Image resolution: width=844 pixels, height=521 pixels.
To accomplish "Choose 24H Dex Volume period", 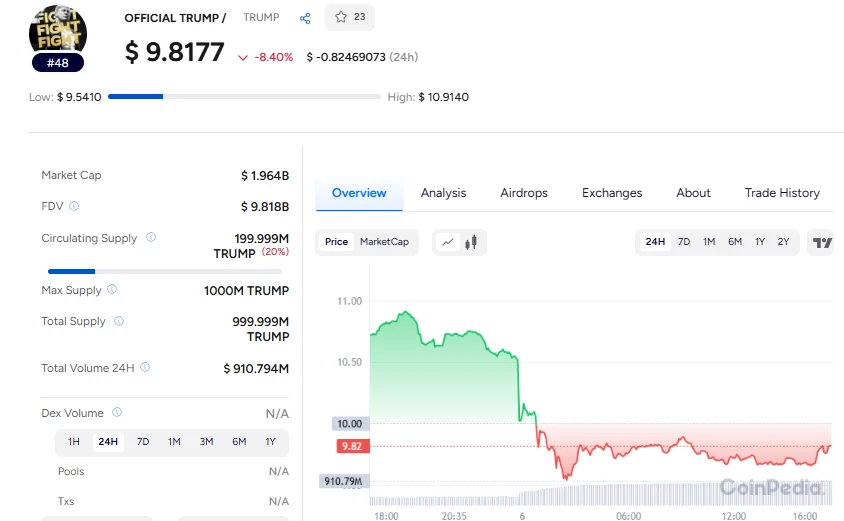I will pyautogui.click(x=108, y=442).
